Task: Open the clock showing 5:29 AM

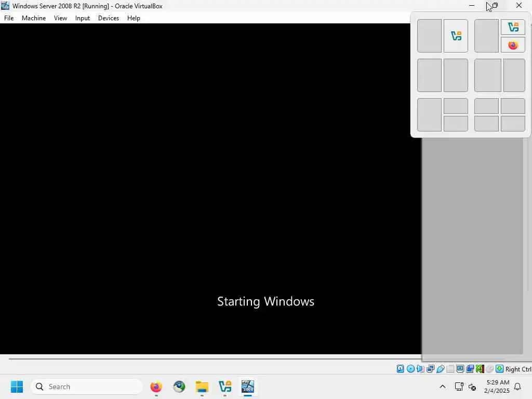Action: tap(497, 387)
